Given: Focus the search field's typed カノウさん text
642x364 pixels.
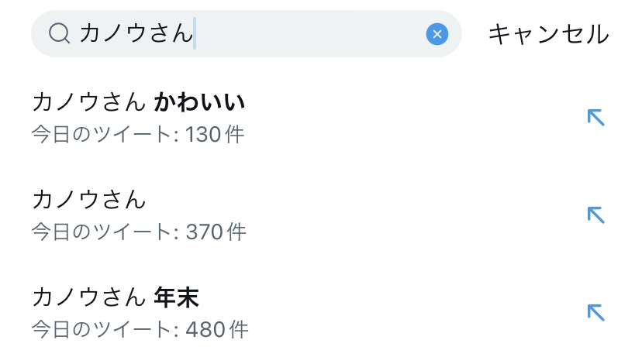Looking at the screenshot, I should (136, 33).
